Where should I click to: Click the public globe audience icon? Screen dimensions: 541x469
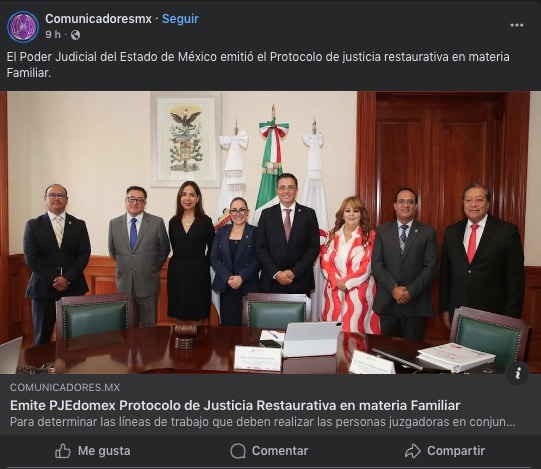75,35
